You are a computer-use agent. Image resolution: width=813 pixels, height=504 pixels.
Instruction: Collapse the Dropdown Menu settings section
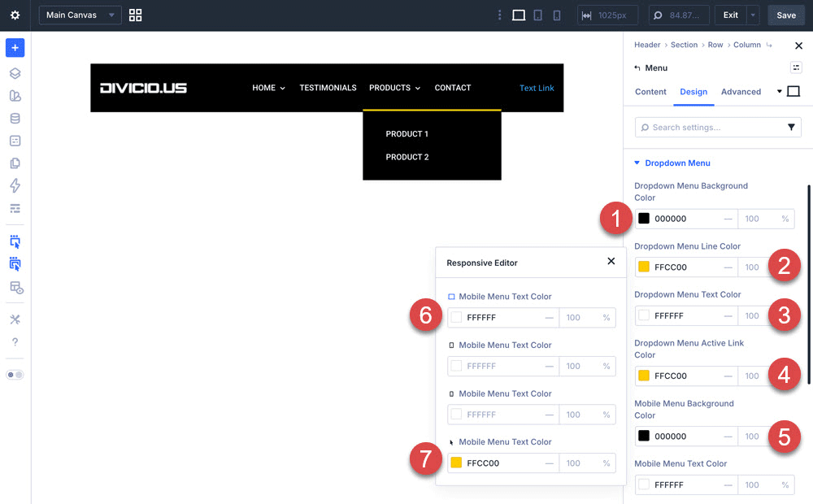636,163
